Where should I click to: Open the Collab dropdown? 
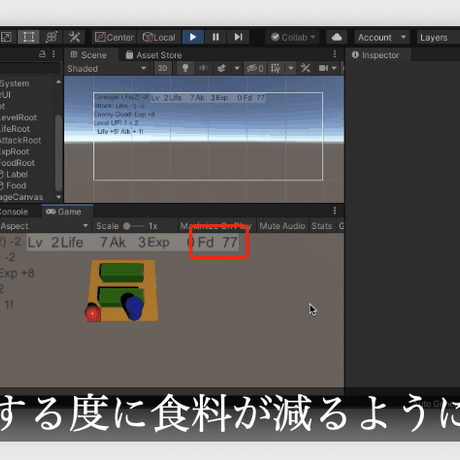click(x=293, y=37)
